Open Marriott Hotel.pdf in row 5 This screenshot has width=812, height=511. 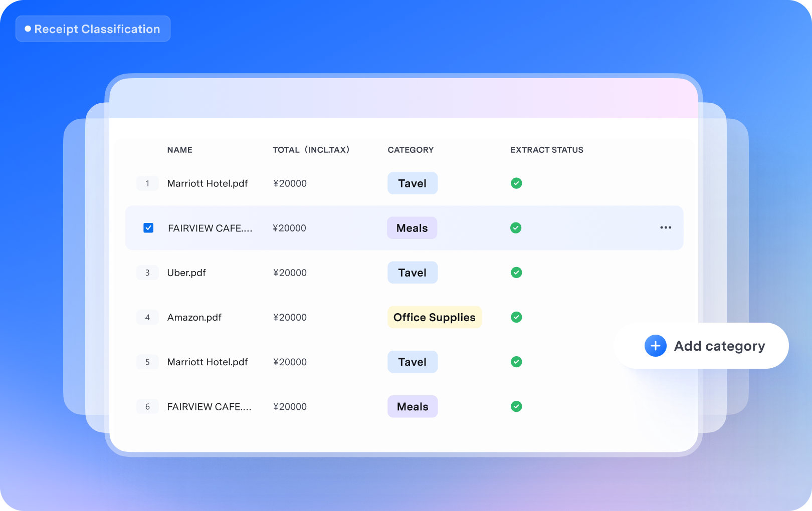pos(208,362)
